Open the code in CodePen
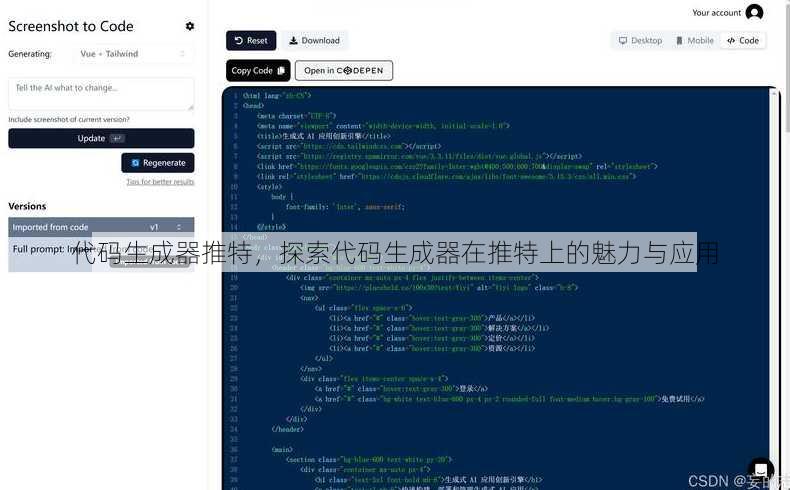Image resolution: width=790 pixels, height=490 pixels. (x=344, y=71)
